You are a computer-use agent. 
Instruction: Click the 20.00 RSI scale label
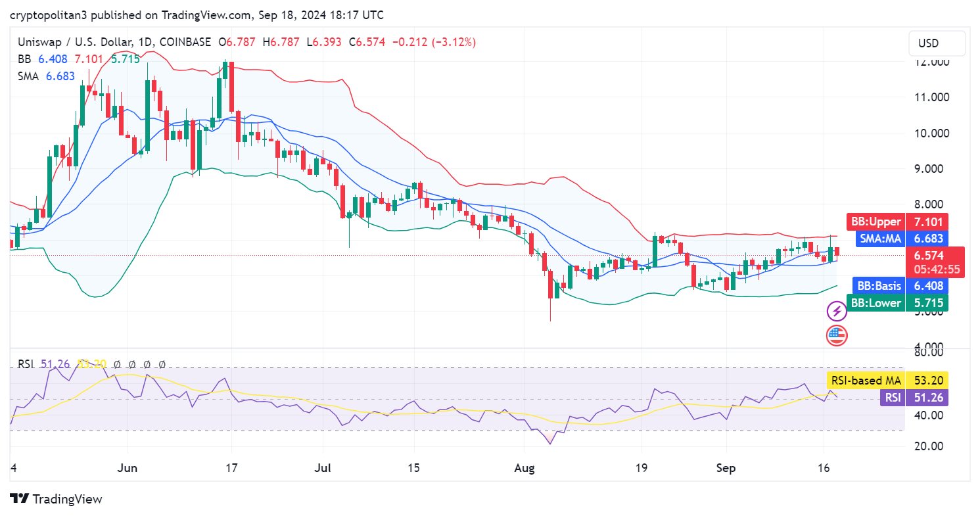[929, 446]
